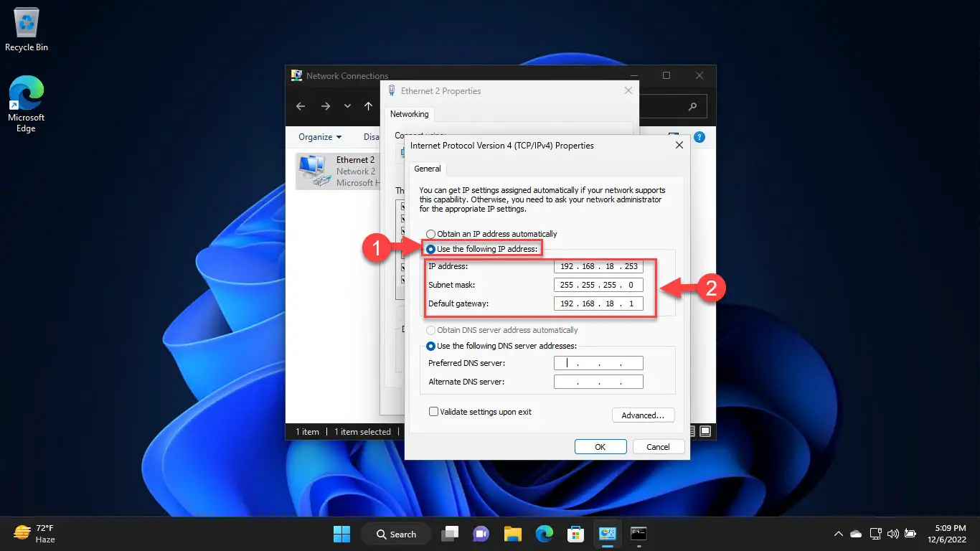Launch the Chat app from the taskbar
Image resolution: width=980 pixels, height=551 pixels.
(481, 534)
